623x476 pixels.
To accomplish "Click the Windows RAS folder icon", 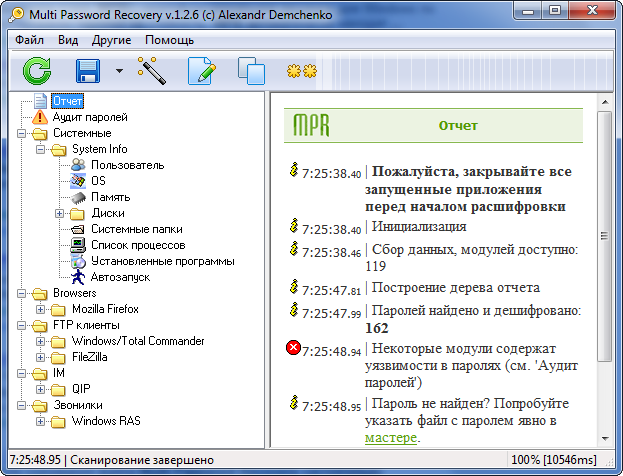I will (x=58, y=422).
